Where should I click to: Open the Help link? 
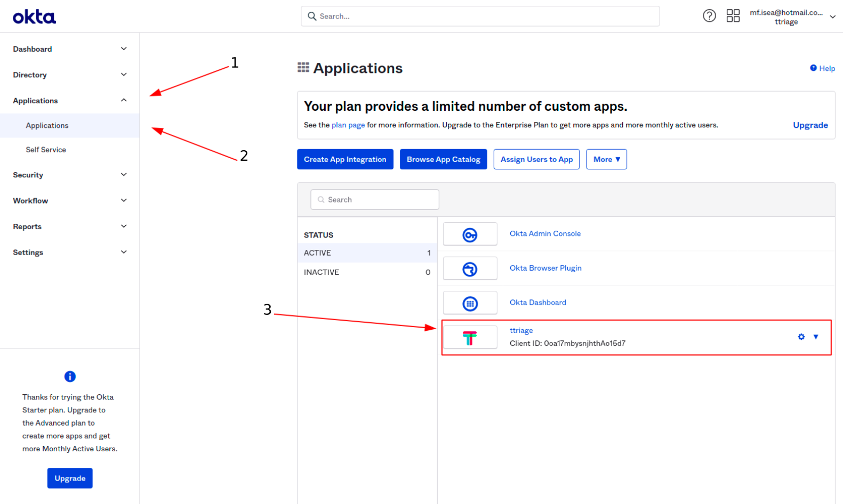pyautogui.click(x=822, y=68)
